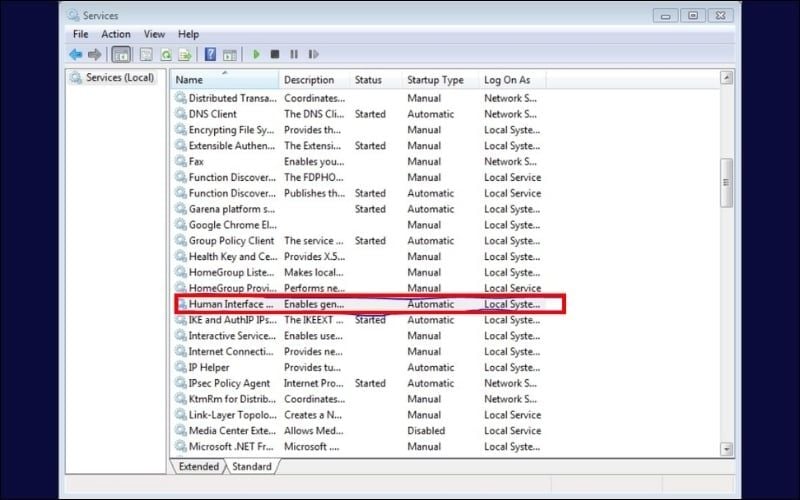This screenshot has height=500, width=800.
Task: Select Services (Local) in the left tree
Action: tap(119, 78)
